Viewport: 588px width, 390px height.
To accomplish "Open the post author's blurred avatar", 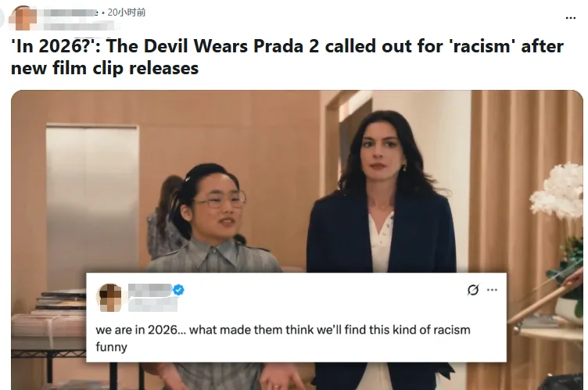I will pyautogui.click(x=23, y=18).
